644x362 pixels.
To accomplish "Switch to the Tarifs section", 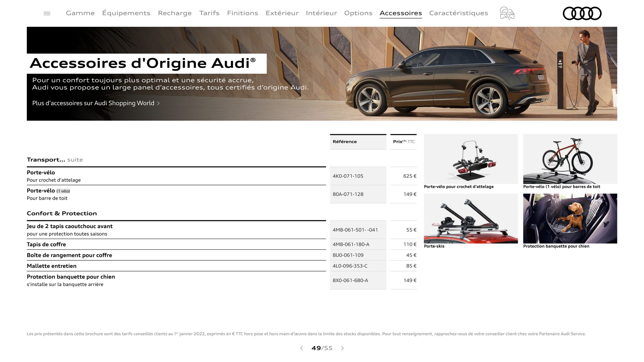I will pyautogui.click(x=209, y=13).
